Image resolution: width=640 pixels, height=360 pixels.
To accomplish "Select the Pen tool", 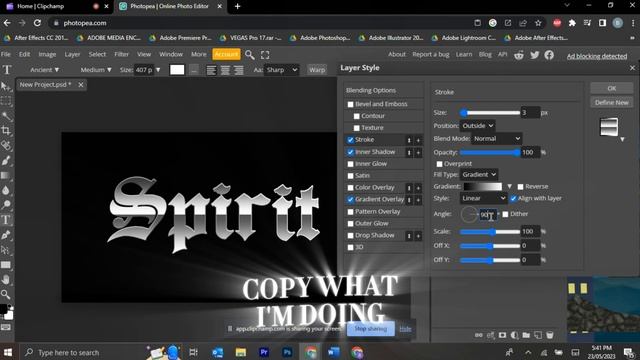I will click(6, 235).
